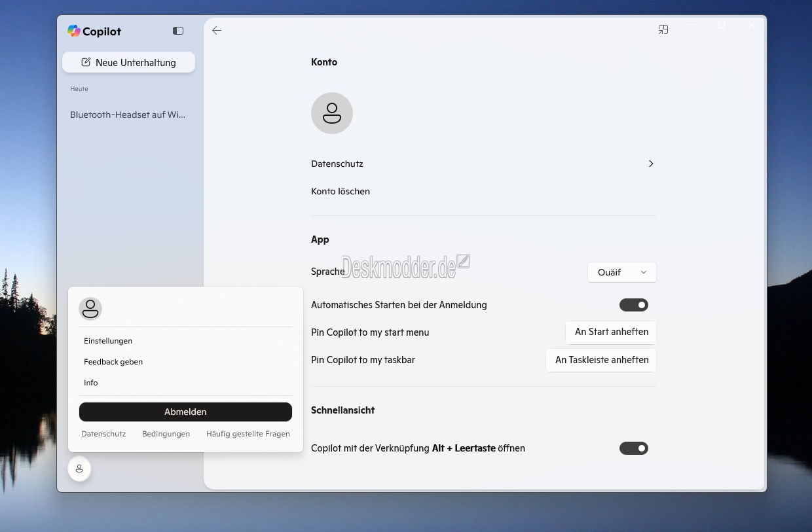Open the Bedingungen link

tap(166, 434)
